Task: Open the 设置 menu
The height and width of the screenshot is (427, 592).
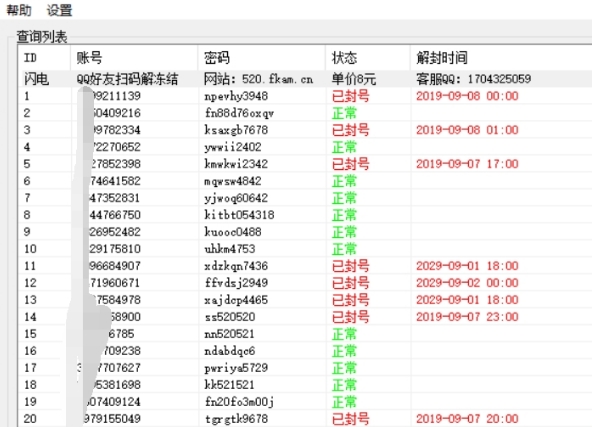Action: 59,10
